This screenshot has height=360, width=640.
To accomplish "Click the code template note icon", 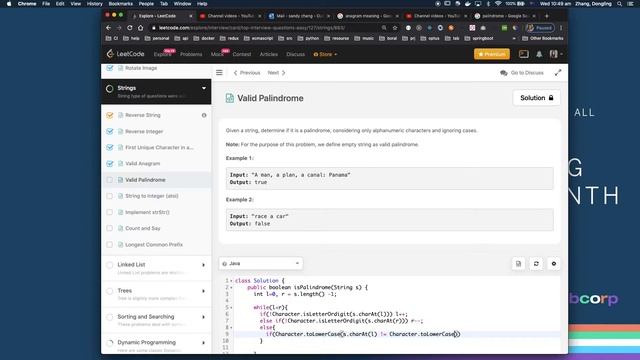I will coord(518,264).
